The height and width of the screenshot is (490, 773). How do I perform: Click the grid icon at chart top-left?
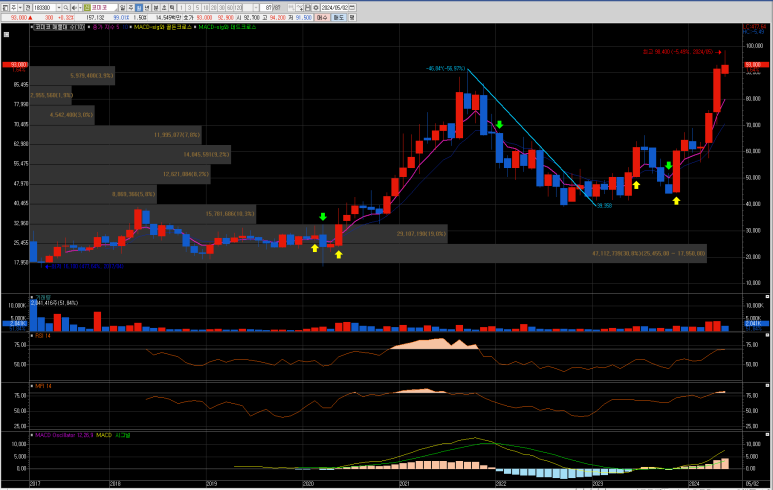pos(6,35)
